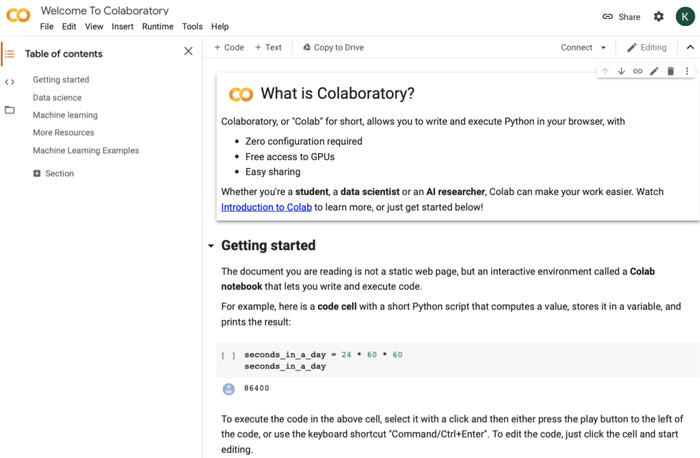Open the Insert menu
Image resolution: width=700 pixels, height=458 pixels.
click(122, 27)
